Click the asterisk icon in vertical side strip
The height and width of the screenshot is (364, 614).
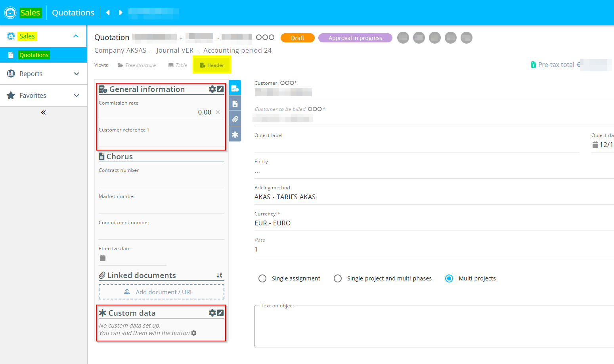[235, 134]
